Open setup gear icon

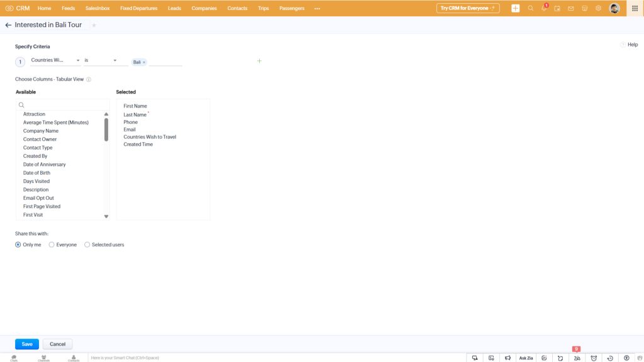click(599, 8)
